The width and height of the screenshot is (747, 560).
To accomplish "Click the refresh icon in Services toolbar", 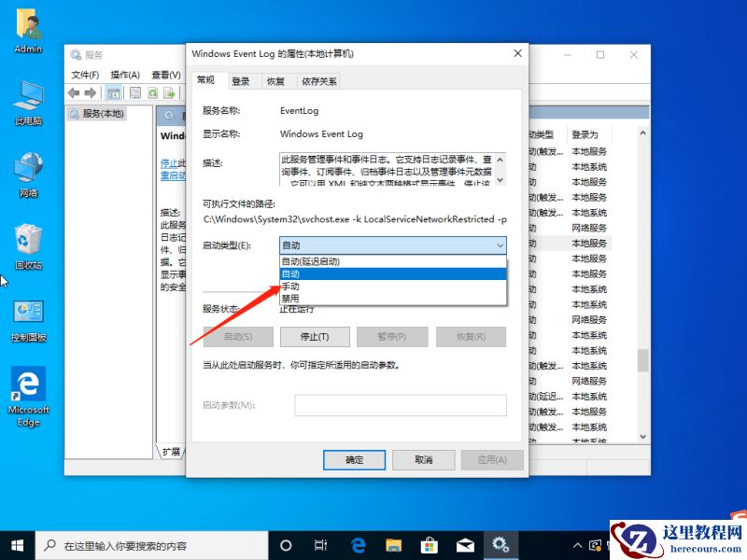I will click(x=152, y=92).
